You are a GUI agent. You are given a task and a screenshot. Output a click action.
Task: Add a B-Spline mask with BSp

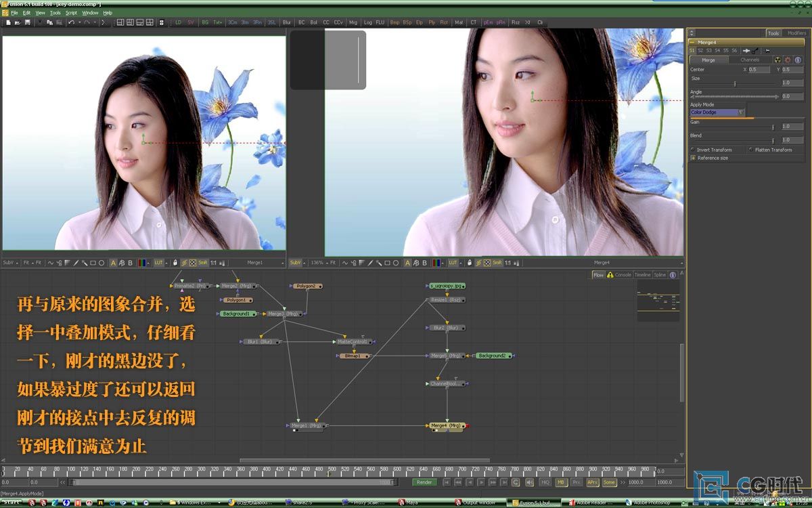click(407, 22)
